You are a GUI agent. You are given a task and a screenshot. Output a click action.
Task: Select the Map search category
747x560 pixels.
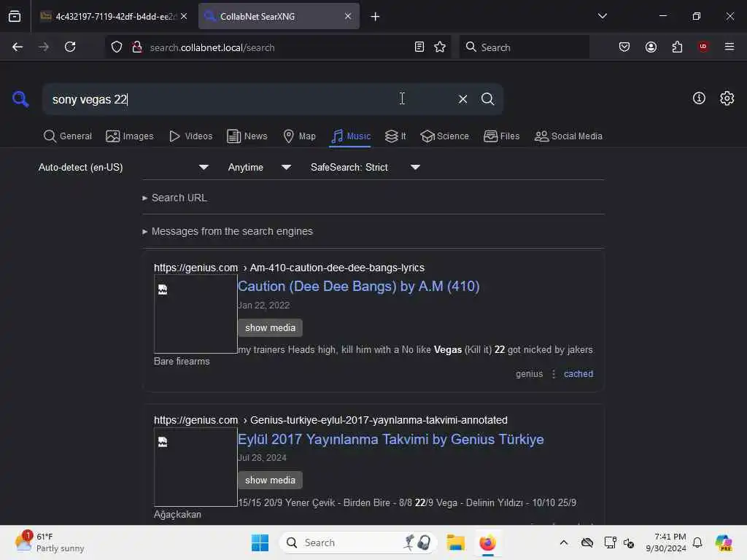(x=300, y=136)
